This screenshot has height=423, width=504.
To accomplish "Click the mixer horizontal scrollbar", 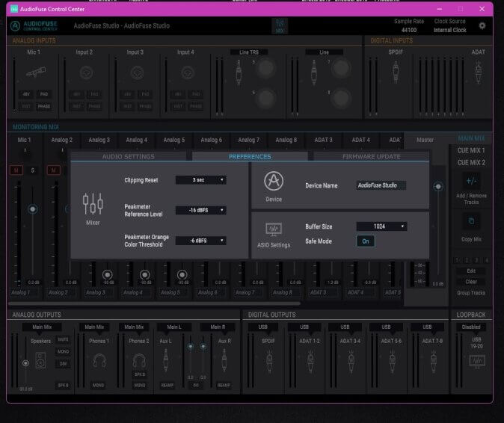I will coord(154,303).
